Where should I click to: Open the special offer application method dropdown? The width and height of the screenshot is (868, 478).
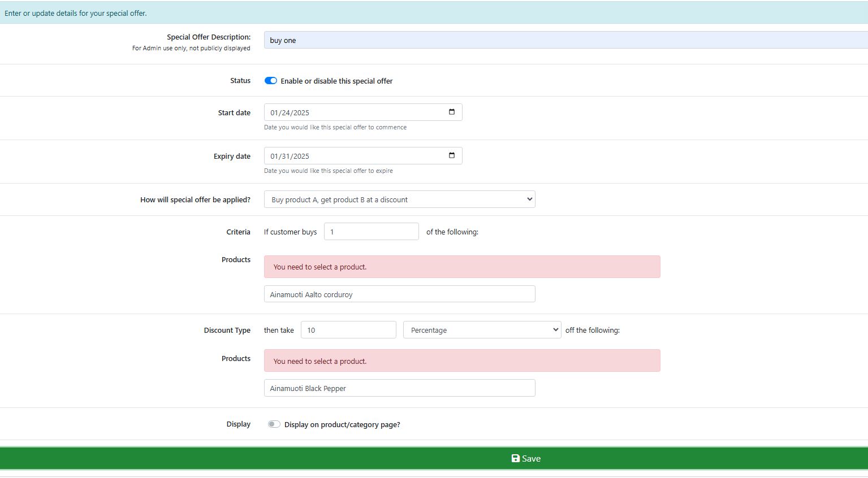(x=400, y=199)
